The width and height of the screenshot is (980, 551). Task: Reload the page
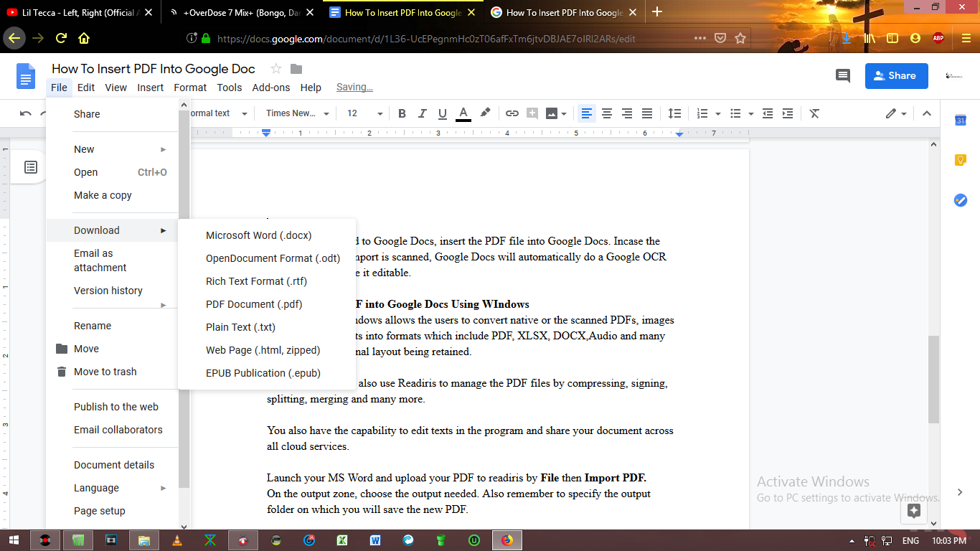[61, 38]
